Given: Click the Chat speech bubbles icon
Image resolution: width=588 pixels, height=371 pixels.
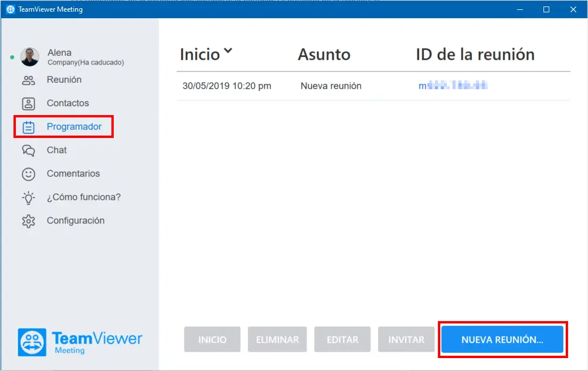Looking at the screenshot, I should click(x=29, y=151).
